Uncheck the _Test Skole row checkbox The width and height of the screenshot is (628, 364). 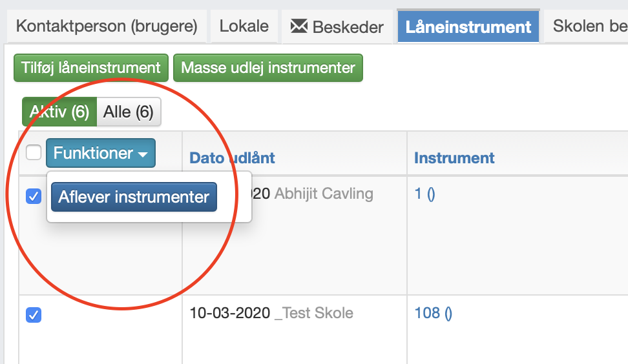click(x=34, y=315)
